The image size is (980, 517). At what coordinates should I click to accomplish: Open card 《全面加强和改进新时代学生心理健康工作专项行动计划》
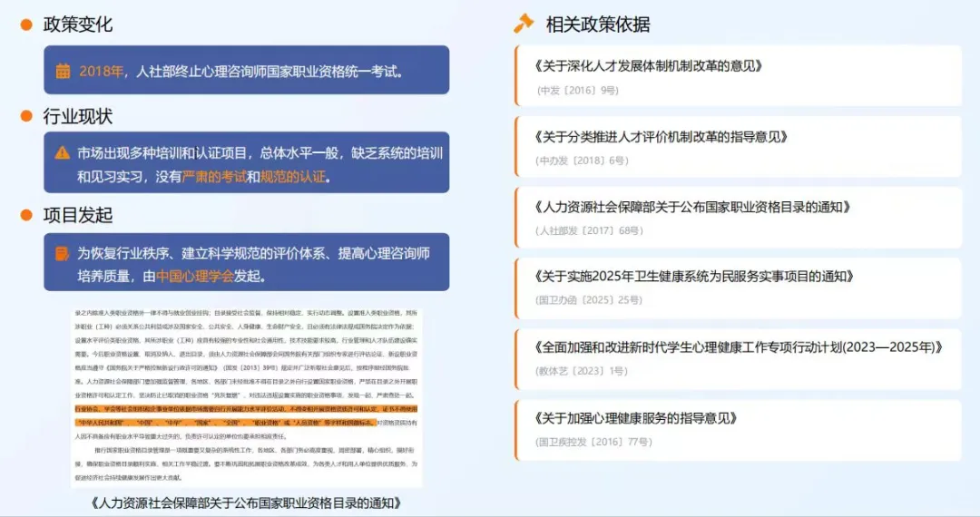[x=738, y=359]
